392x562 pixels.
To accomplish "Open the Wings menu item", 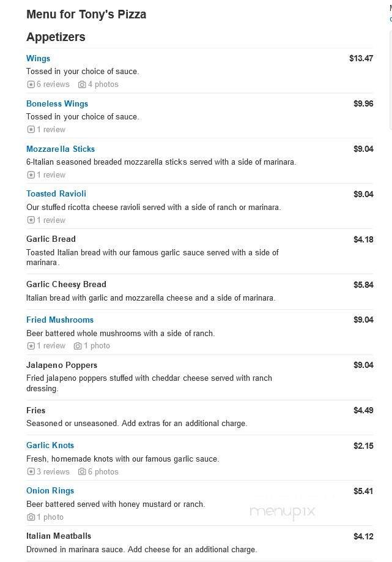I will (38, 58).
